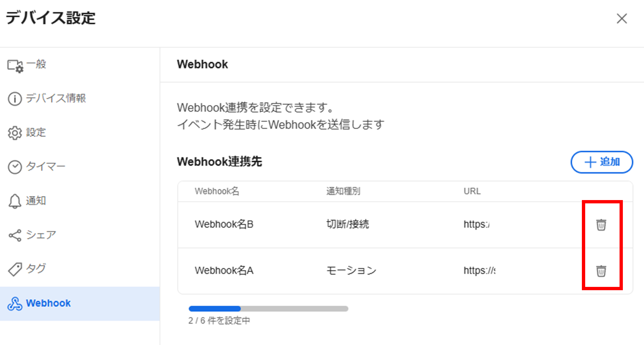Click the URL of Webhook名A

[479, 271]
